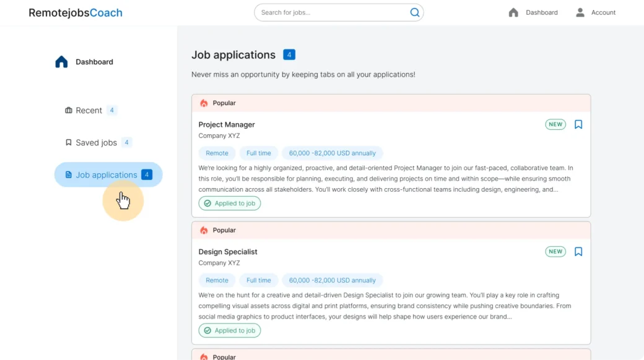Click Applied to job on Design Specialist

(230, 331)
